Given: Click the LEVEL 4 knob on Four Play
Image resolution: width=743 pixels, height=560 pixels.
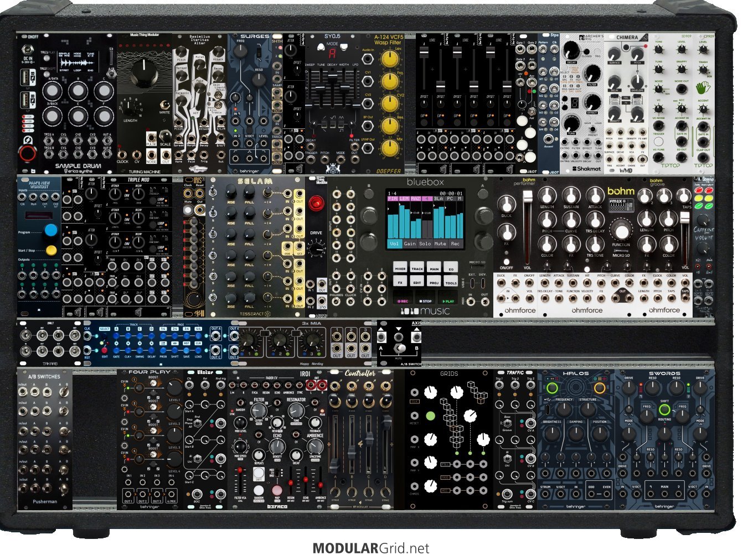Looking at the screenshot, I should [x=173, y=459].
